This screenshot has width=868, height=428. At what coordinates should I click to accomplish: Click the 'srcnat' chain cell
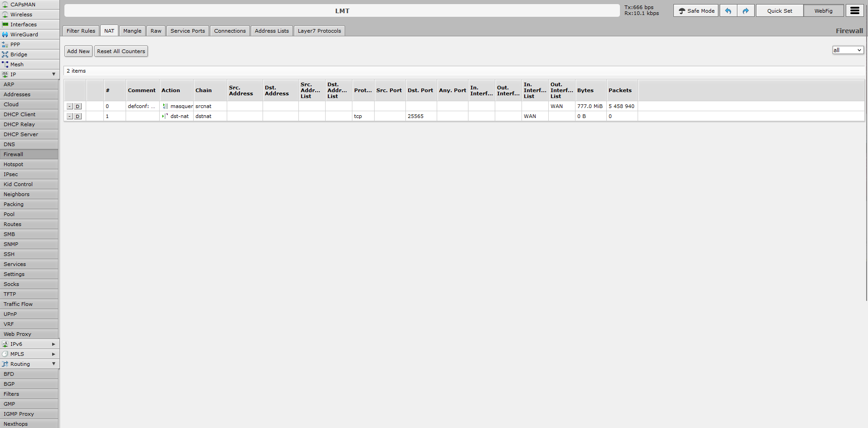coord(210,106)
